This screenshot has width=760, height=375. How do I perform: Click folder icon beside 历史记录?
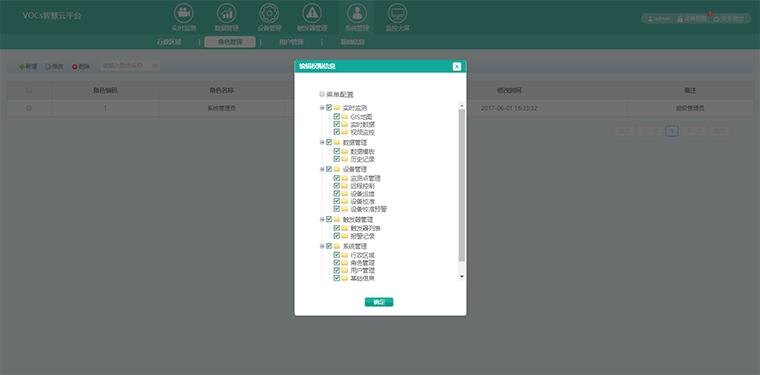(x=344, y=159)
